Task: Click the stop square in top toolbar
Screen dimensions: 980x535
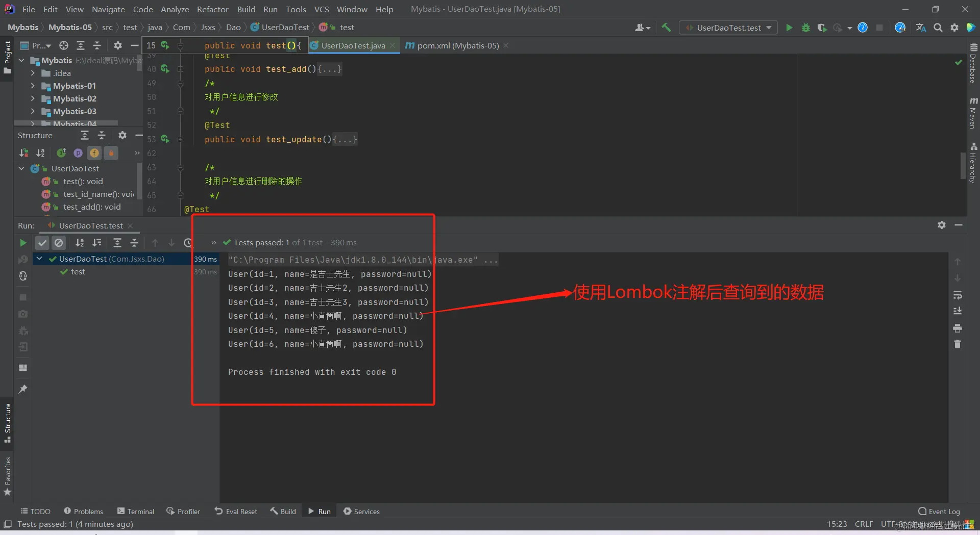Action: (879, 28)
